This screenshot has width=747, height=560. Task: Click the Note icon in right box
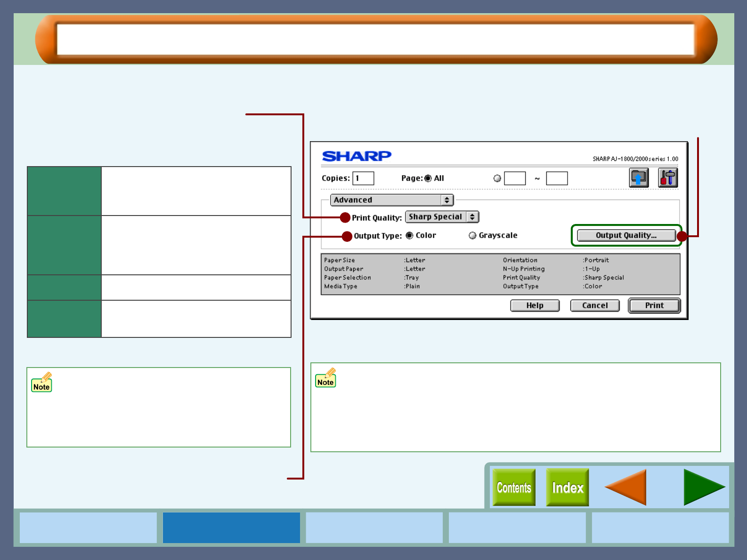[x=326, y=378]
